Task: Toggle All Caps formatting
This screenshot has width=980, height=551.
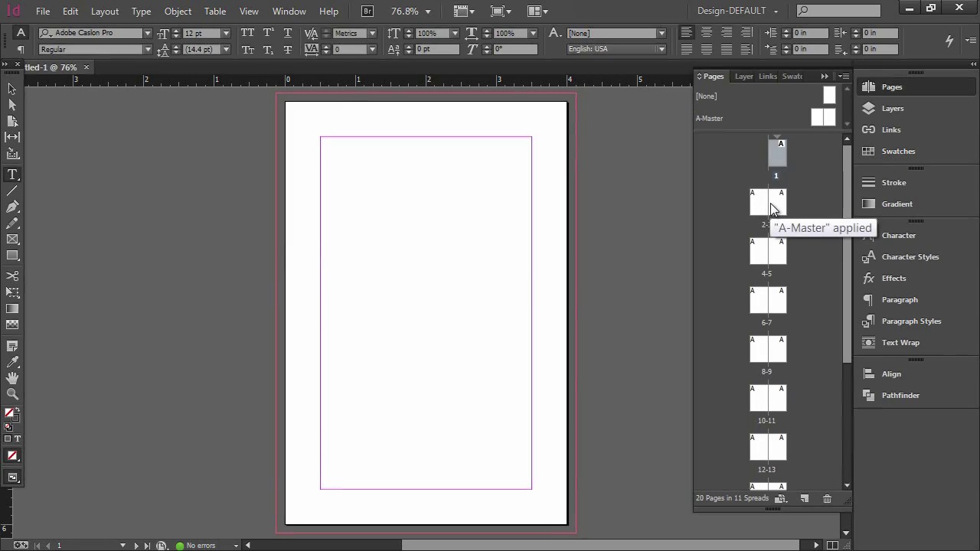Action: tap(247, 34)
